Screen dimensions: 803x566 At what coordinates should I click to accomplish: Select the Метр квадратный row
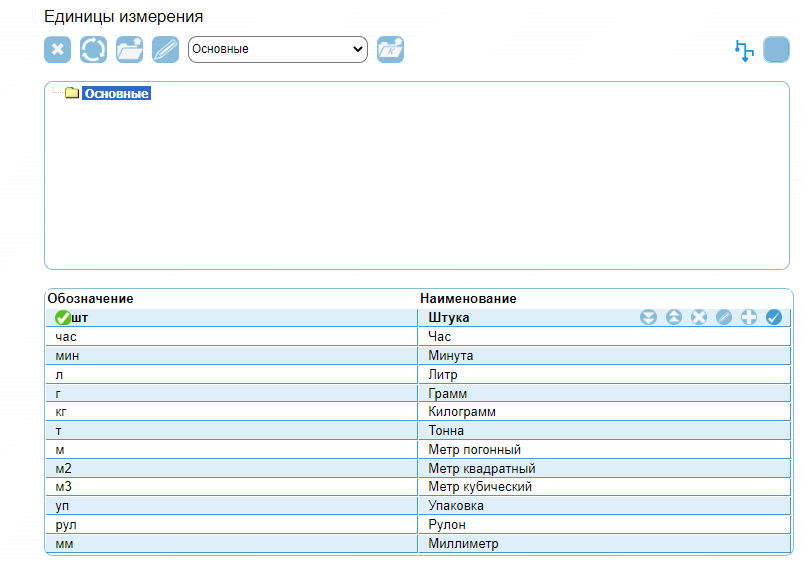482,469
